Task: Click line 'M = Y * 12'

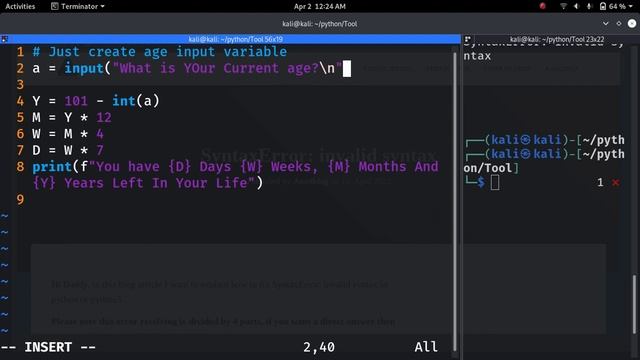Action: (72, 118)
